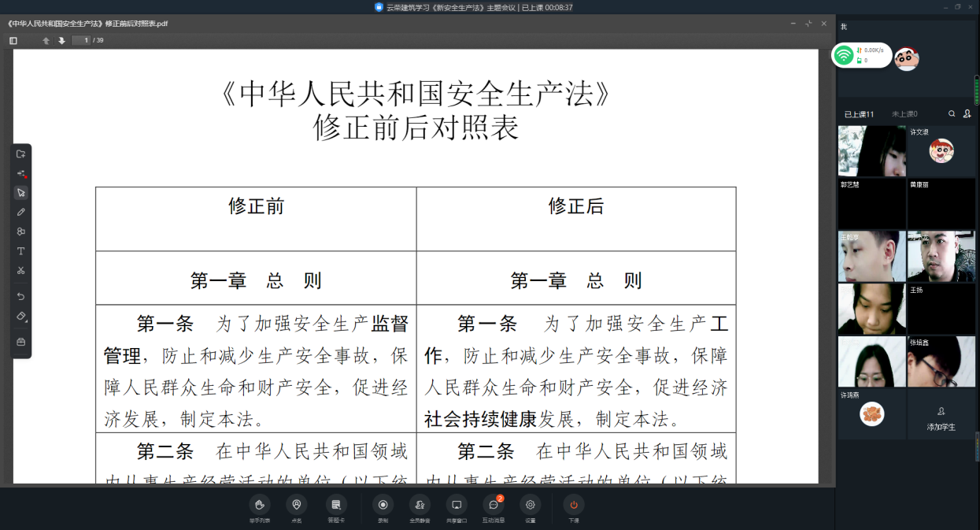Select the pen drawing tool
The width and height of the screenshot is (980, 530).
(x=21, y=212)
